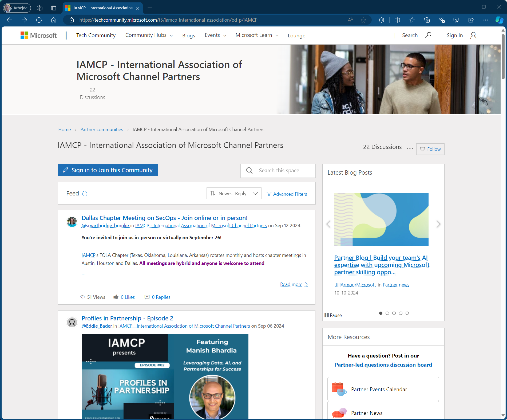Viewport: 507px width, 420px height.
Task: Open the Copilot sidebar icon
Action: (499, 20)
